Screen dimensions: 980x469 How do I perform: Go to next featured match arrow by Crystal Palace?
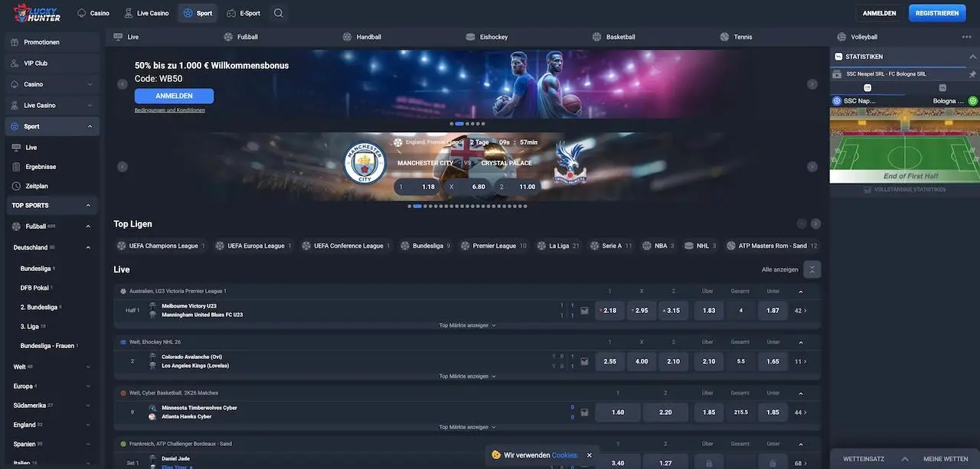tap(812, 167)
